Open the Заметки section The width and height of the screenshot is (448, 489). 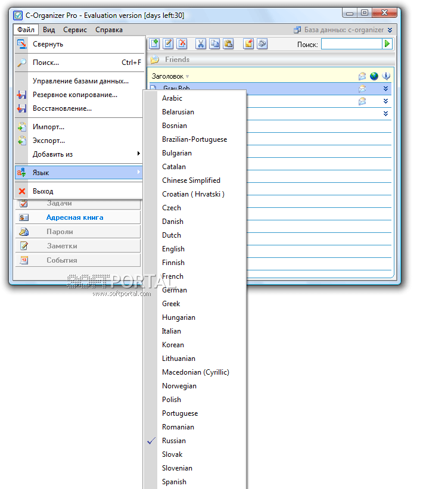coord(78,246)
